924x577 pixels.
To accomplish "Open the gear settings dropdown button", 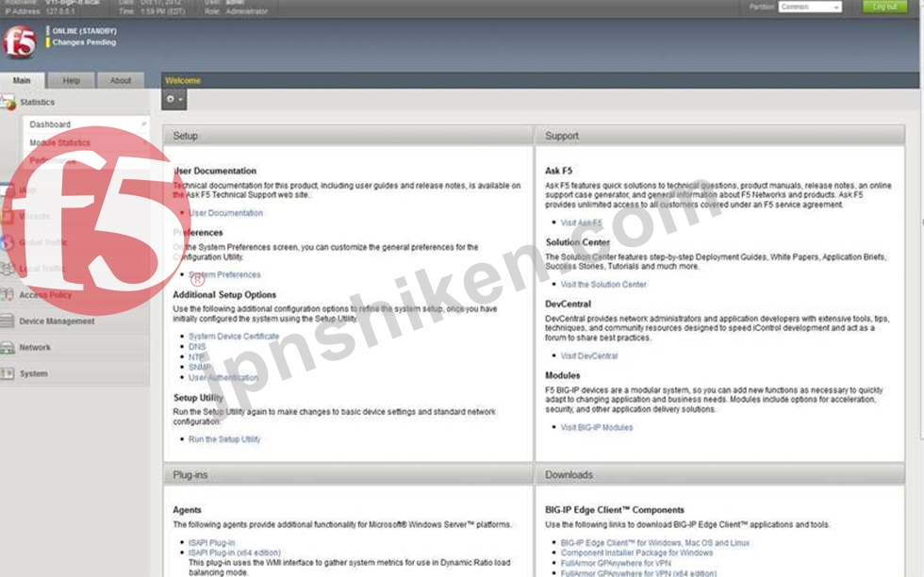I will tap(174, 100).
